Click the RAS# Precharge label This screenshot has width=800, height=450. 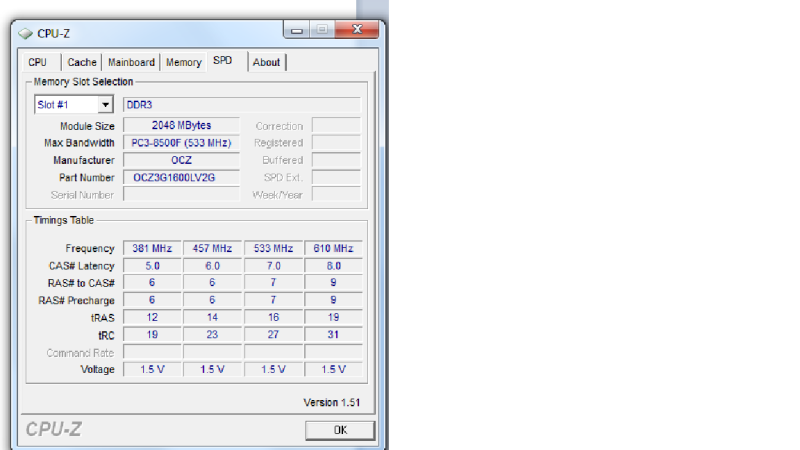pyautogui.click(x=77, y=301)
